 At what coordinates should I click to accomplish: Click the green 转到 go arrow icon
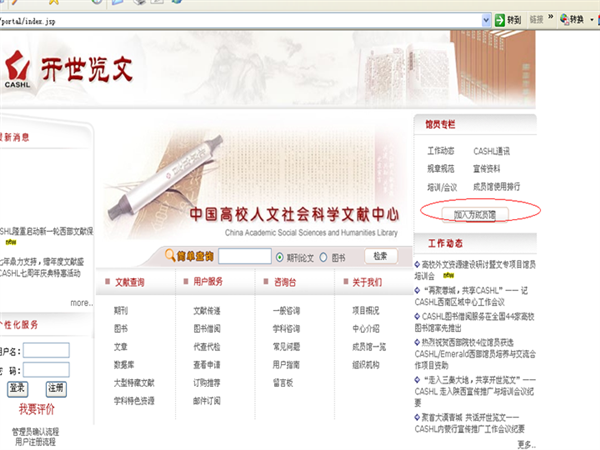point(500,20)
